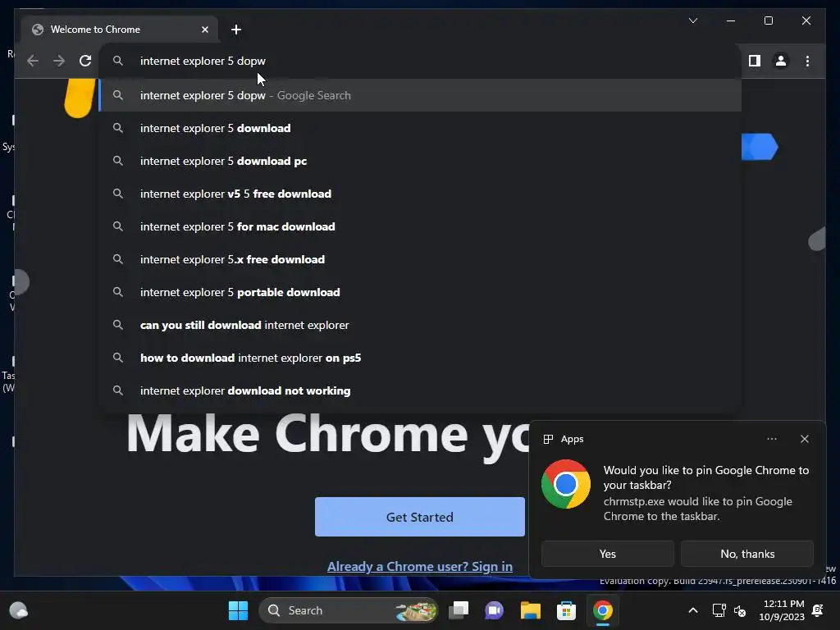Open the notification bell in tray
The width and height of the screenshot is (840, 630).
click(818, 610)
